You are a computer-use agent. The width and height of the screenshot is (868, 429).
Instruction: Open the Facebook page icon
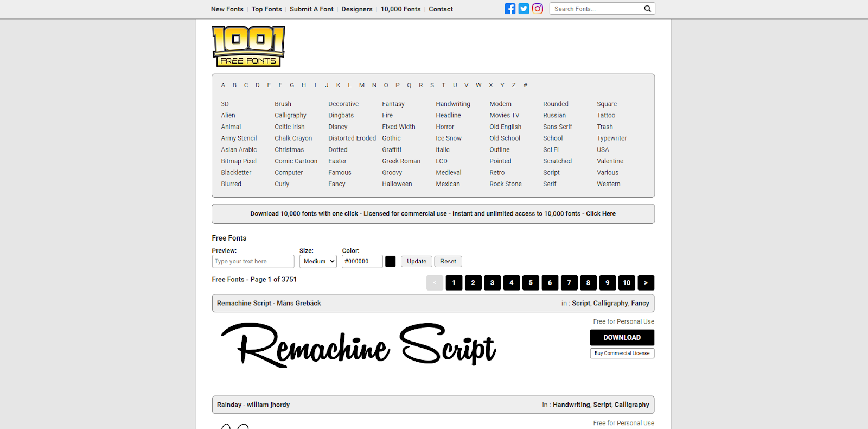coord(510,9)
